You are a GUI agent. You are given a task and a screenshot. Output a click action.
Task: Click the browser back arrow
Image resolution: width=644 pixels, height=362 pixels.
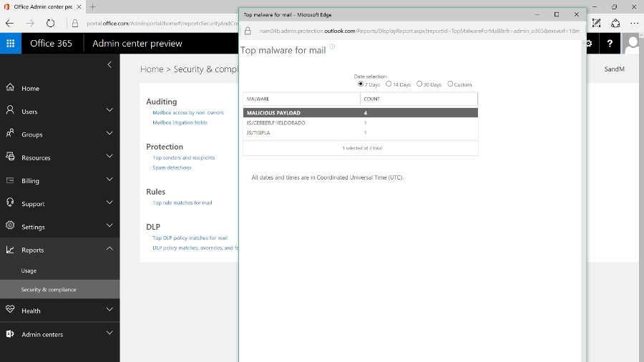[9, 23]
